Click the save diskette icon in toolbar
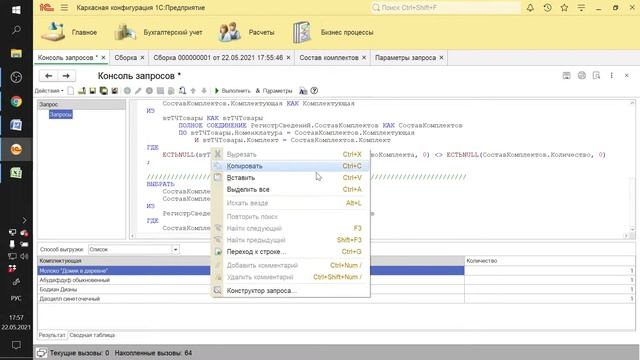The width and height of the screenshot is (640, 360). point(93,91)
